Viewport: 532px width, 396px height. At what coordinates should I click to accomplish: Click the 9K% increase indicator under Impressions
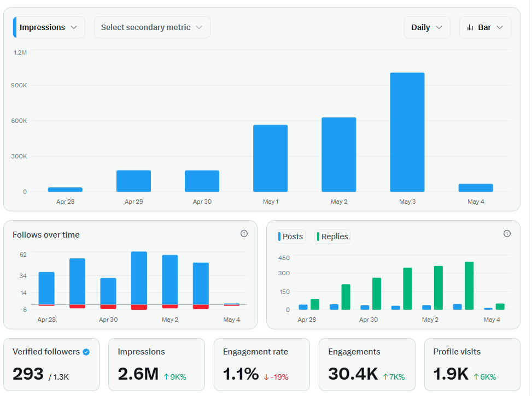coord(175,377)
